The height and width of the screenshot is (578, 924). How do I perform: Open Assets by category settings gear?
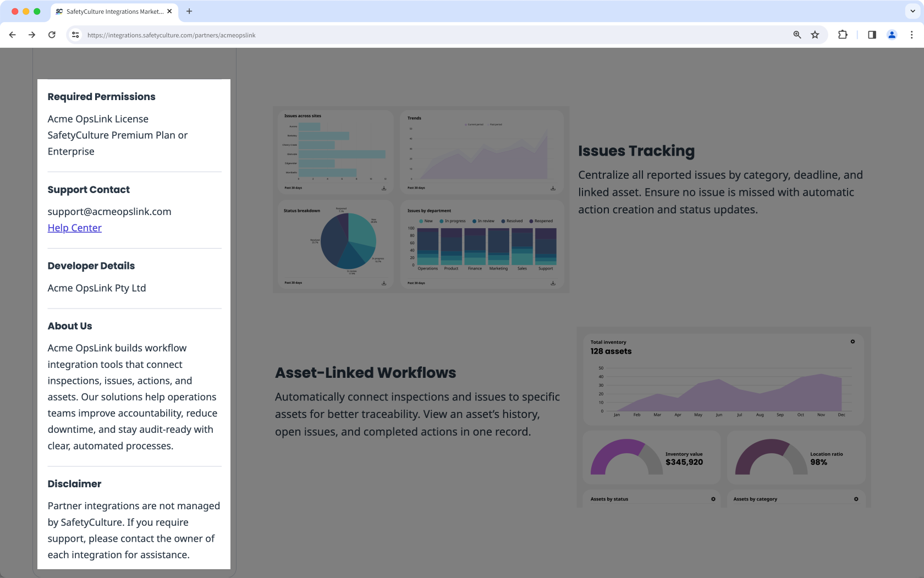(x=856, y=499)
